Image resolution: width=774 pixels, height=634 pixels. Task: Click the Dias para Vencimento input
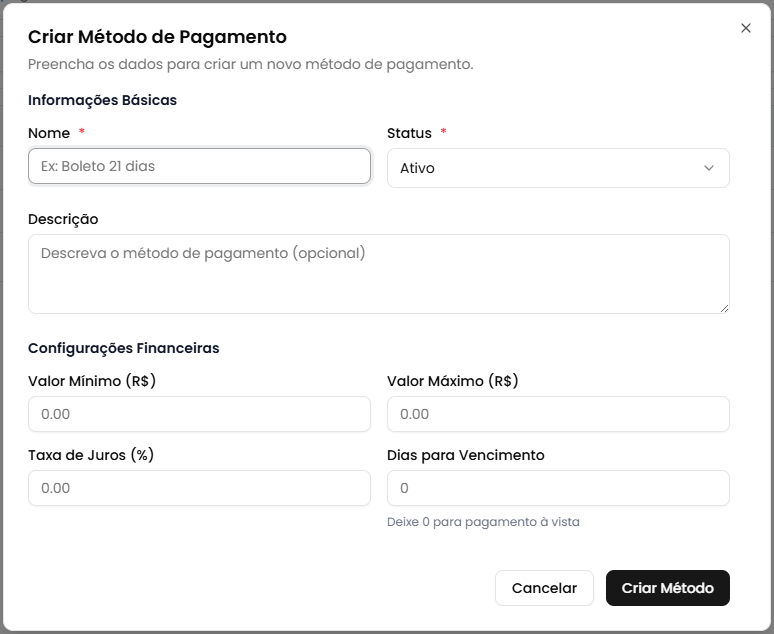click(557, 488)
